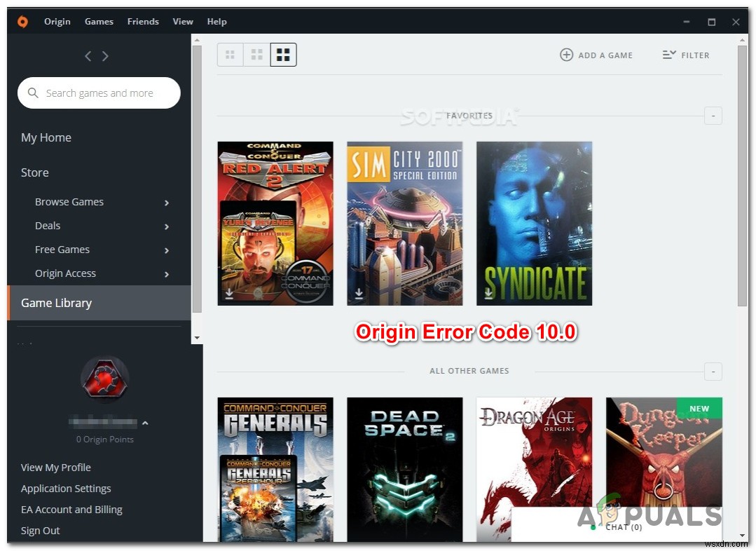The height and width of the screenshot is (551, 756).
Task: Collapse the Favorites section
Action: 713,116
